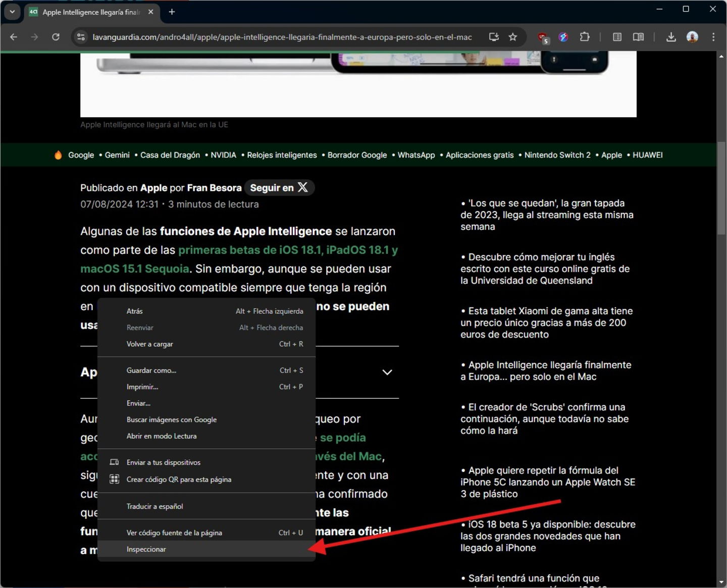This screenshot has height=588, width=727.
Task: Select Buscar imágenes con Google
Action: click(x=206, y=419)
